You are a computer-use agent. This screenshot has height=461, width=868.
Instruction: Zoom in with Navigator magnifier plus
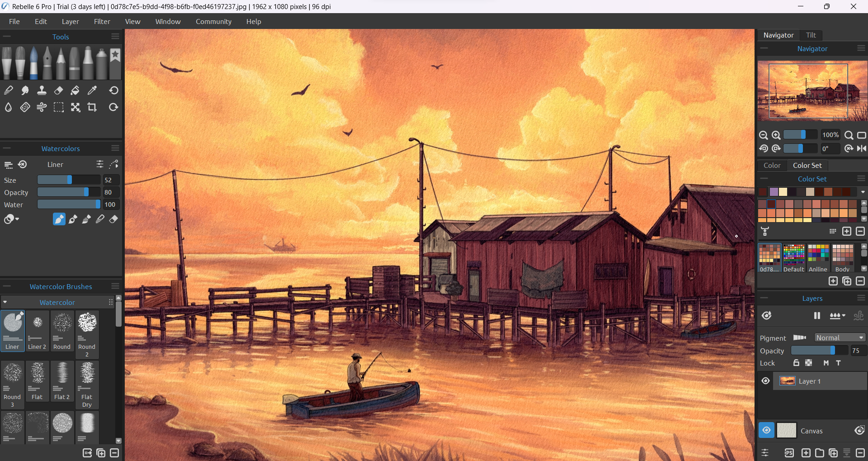[776, 135]
